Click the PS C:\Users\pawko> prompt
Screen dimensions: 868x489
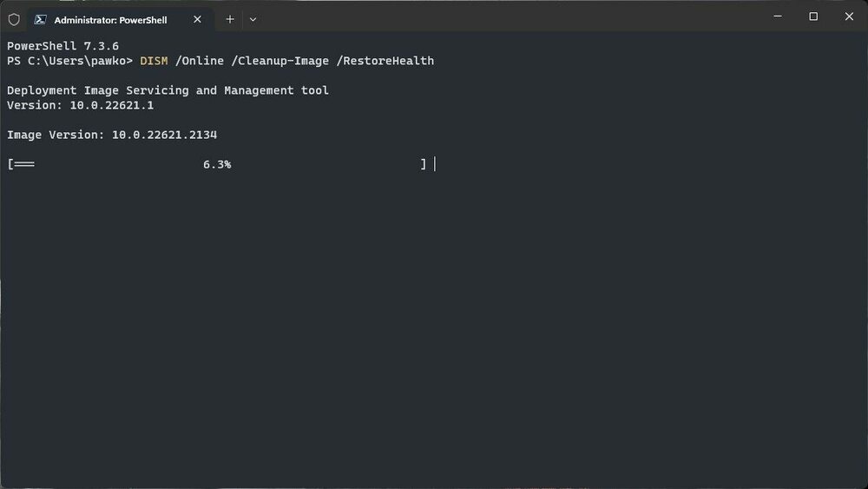(x=69, y=61)
